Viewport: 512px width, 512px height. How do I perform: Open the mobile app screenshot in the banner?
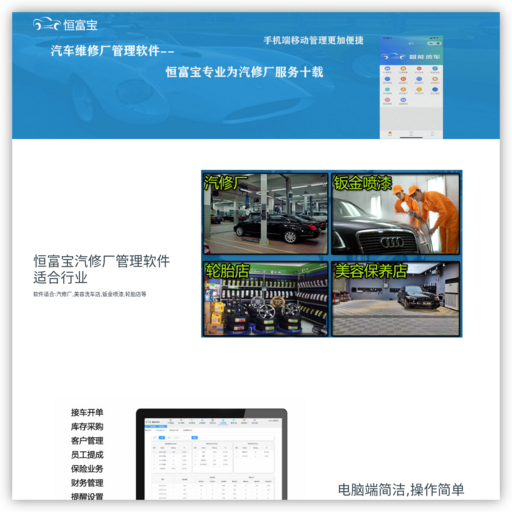click(x=411, y=87)
